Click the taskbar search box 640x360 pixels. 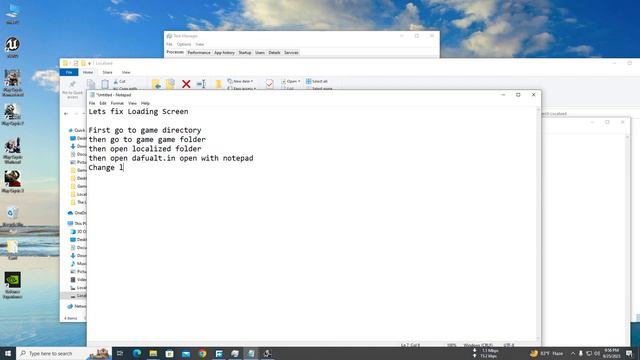pos(63,353)
